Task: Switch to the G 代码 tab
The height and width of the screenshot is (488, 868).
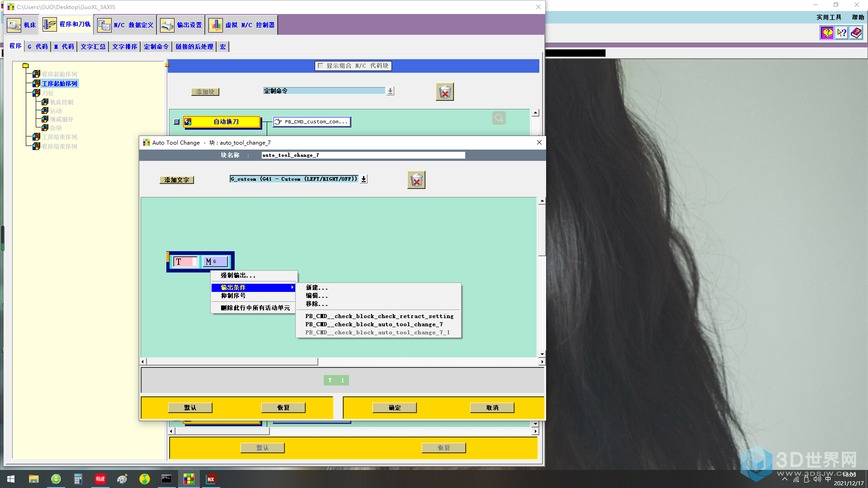Action: pyautogui.click(x=38, y=47)
